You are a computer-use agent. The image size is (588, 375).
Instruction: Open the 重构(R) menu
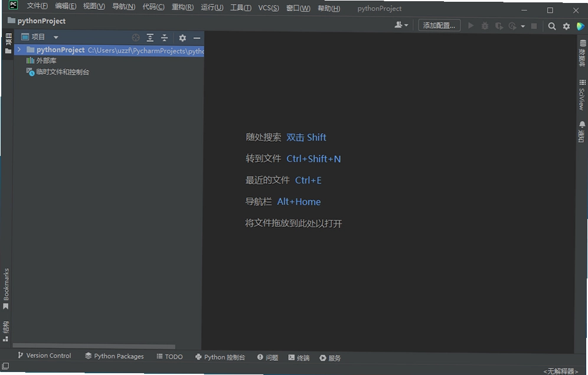[182, 7]
